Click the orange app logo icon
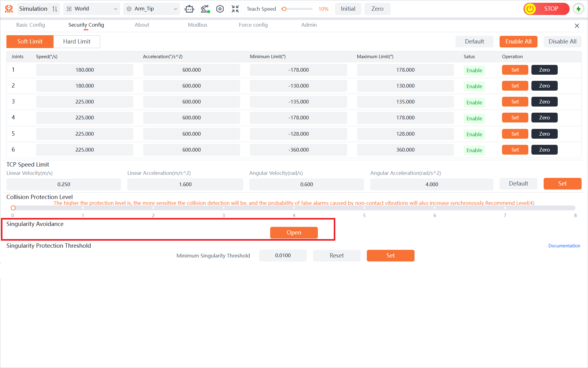Image resolution: width=588 pixels, height=368 pixels. (9, 9)
